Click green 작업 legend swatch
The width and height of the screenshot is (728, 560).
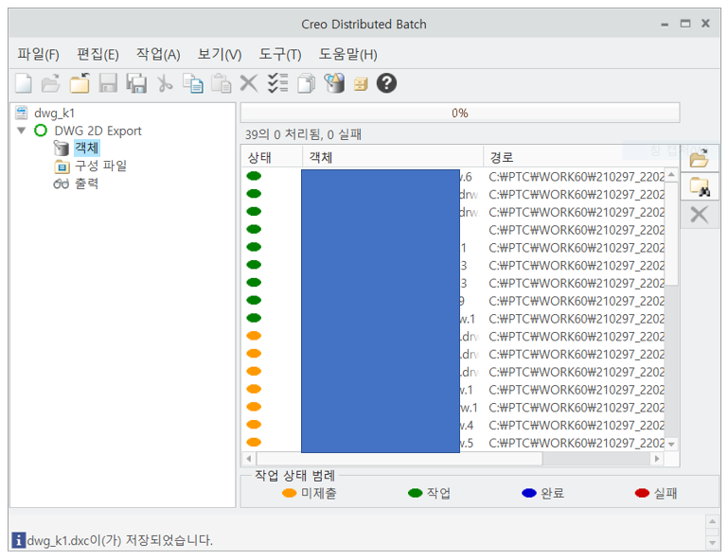click(415, 493)
